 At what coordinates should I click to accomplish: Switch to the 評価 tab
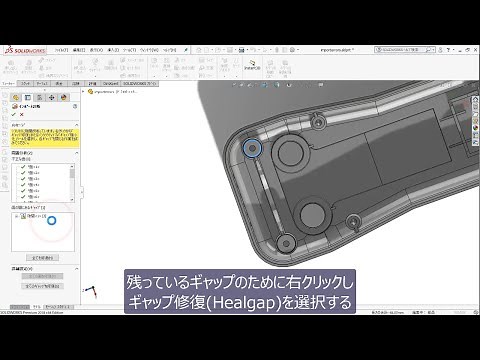pos(93,84)
